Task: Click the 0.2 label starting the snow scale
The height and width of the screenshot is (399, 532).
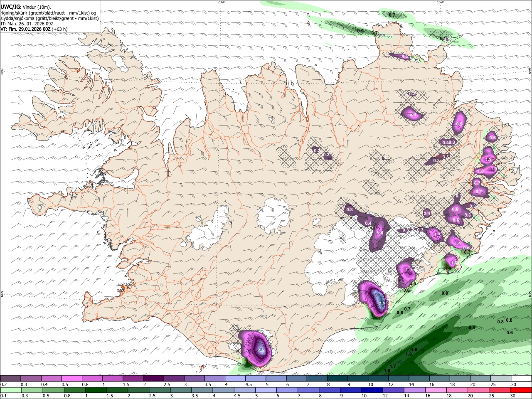Action: click(3, 384)
